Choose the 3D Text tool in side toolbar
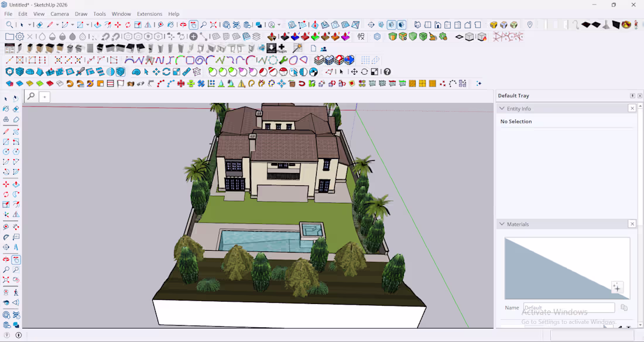This screenshot has height=342, width=644. 16,247
